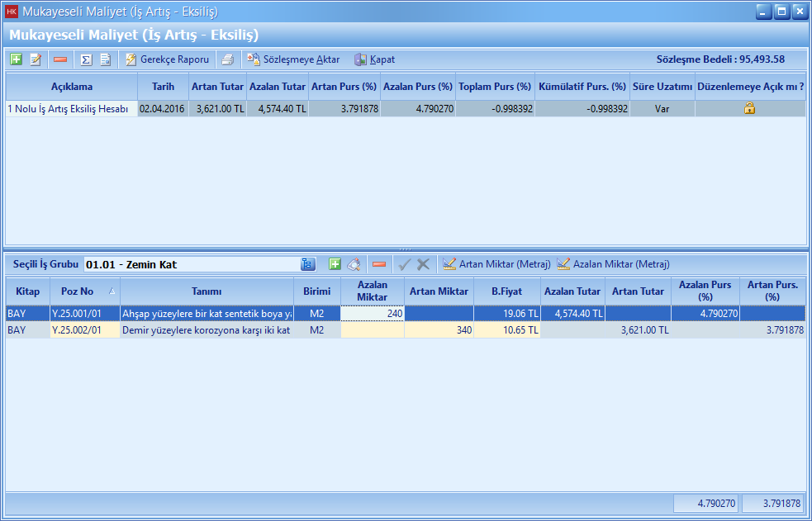Screen dimensions: 812x521
Task: Open the work group picker icon
Action: pyautogui.click(x=308, y=264)
